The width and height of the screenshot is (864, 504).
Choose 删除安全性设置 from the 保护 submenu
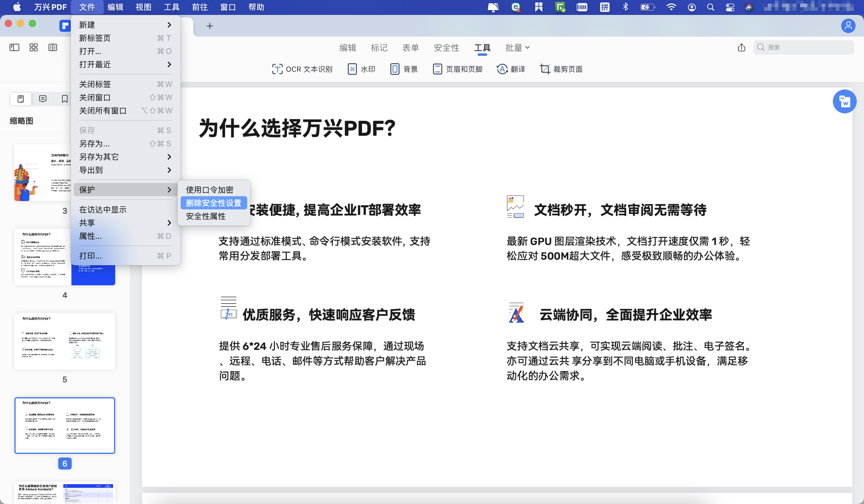click(213, 202)
